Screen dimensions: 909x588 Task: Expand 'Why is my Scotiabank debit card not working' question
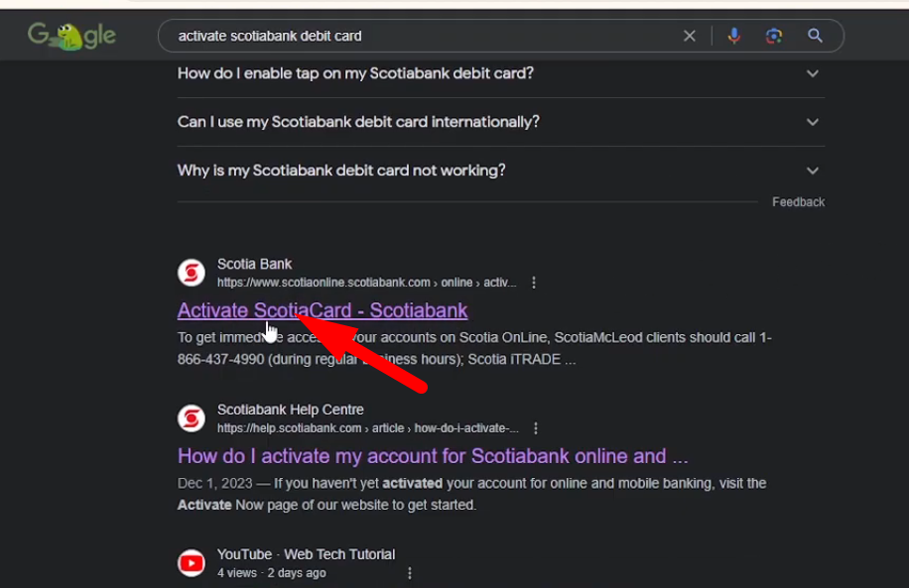501,171
